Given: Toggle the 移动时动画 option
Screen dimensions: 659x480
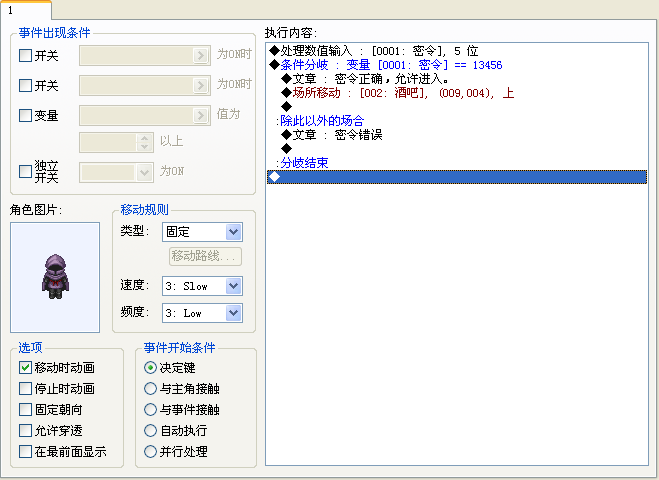Looking at the screenshot, I should (x=25, y=368).
